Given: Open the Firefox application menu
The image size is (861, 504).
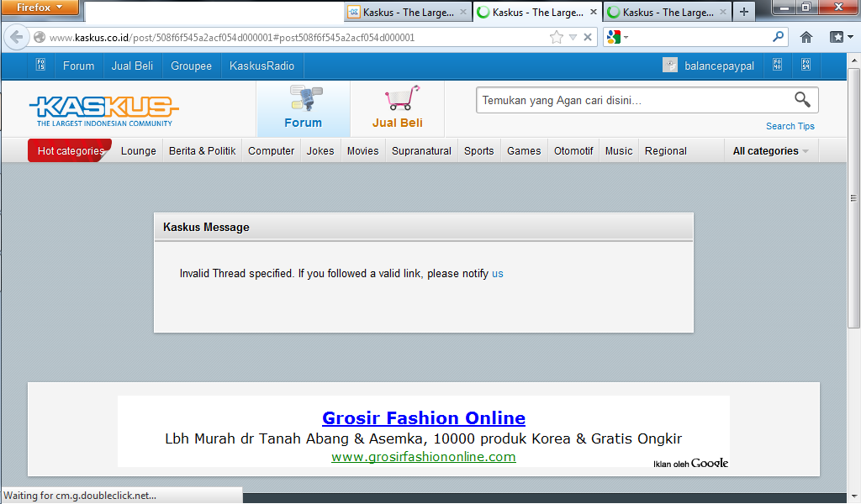Looking at the screenshot, I should coord(40,8).
